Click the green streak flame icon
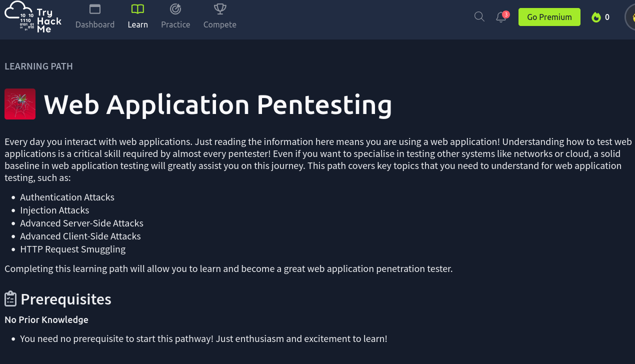Image resolution: width=635 pixels, height=364 pixels. [x=595, y=17]
